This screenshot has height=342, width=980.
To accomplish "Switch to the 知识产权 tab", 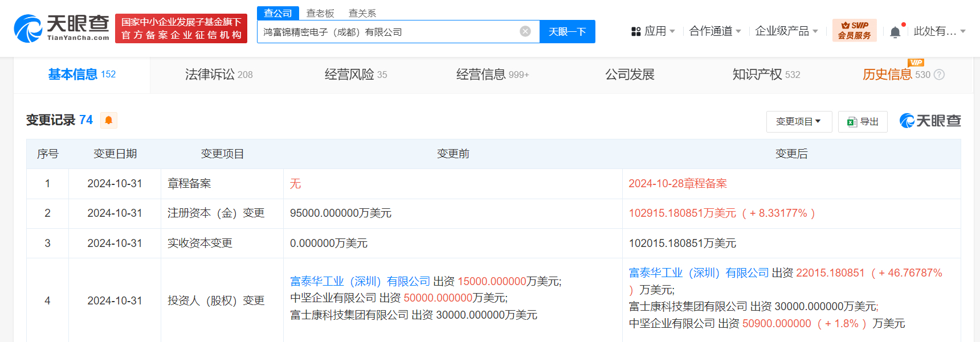I will click(766, 75).
